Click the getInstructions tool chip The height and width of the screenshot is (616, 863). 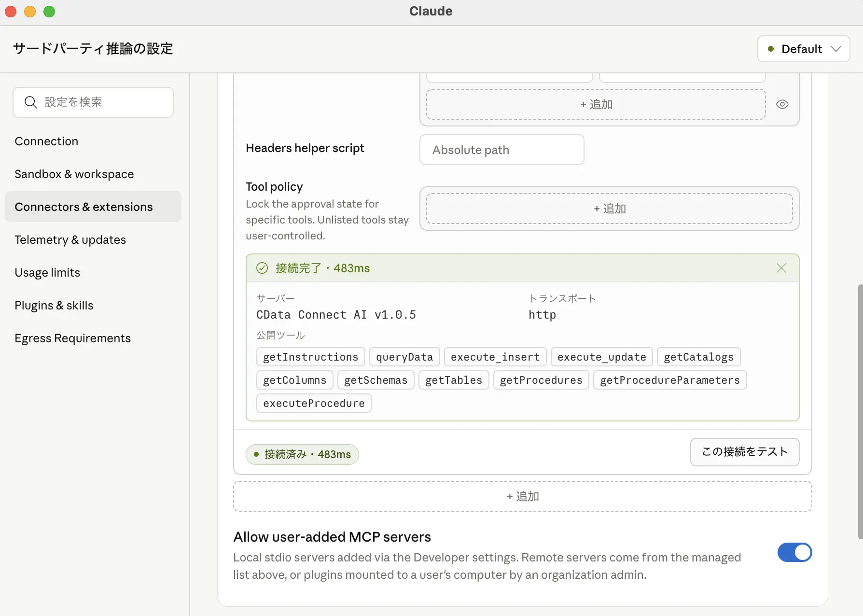311,357
